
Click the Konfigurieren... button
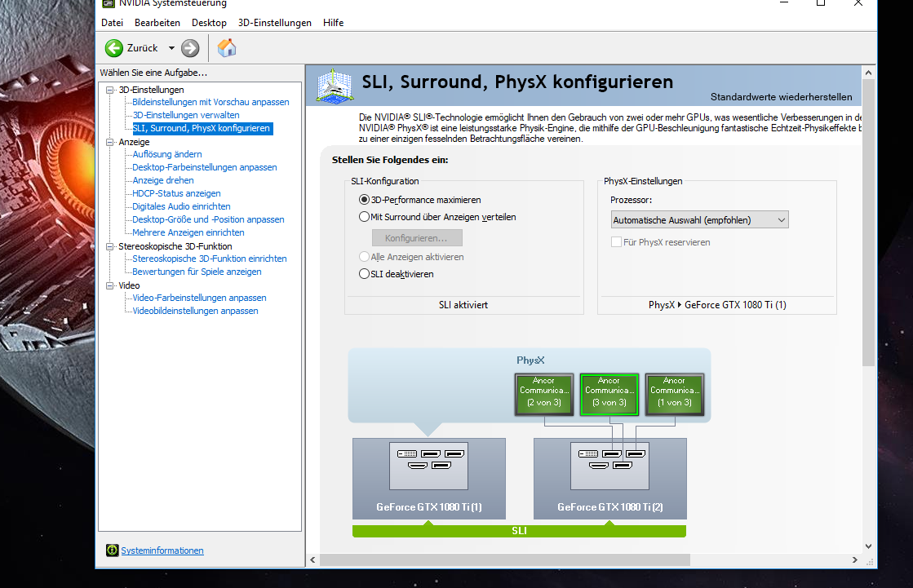pyautogui.click(x=417, y=238)
